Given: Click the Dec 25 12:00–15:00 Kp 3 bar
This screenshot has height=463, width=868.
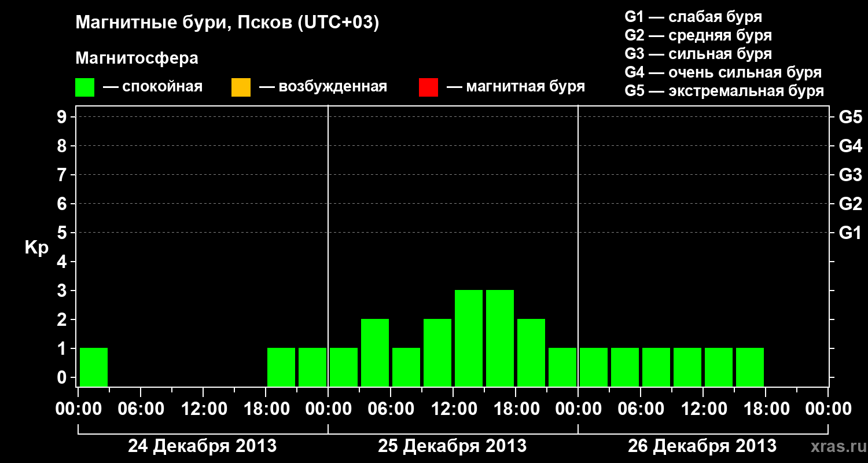Looking at the screenshot, I should 469,338.
